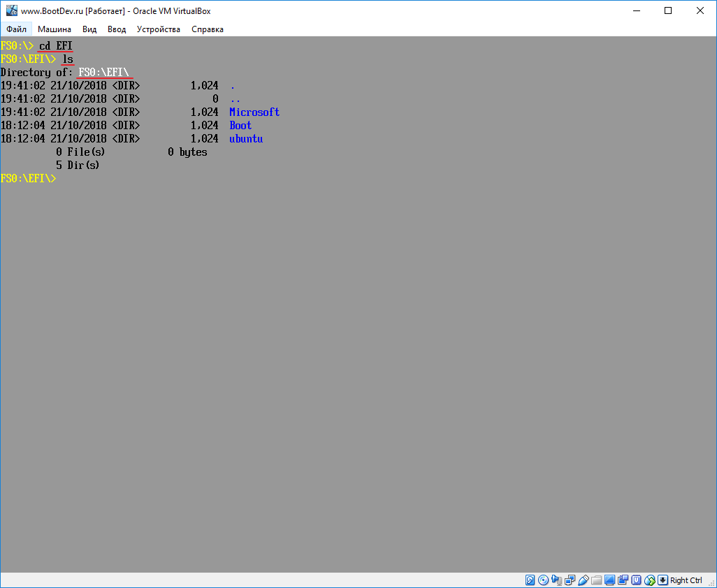Click the USB devices status icon
Image resolution: width=717 pixels, height=588 pixels.
583,580
